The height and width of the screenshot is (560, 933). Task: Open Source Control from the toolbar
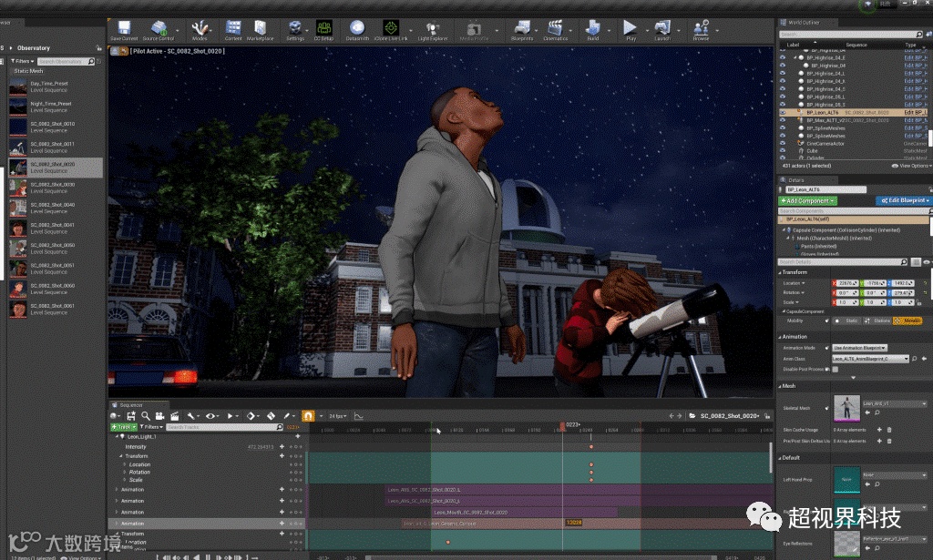click(159, 28)
